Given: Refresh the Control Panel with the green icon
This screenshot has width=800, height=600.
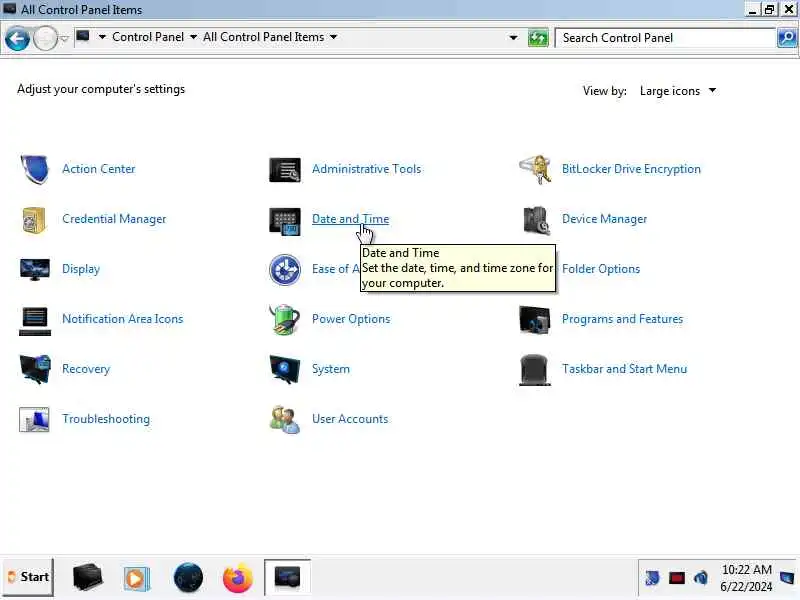Looking at the screenshot, I should (538, 38).
